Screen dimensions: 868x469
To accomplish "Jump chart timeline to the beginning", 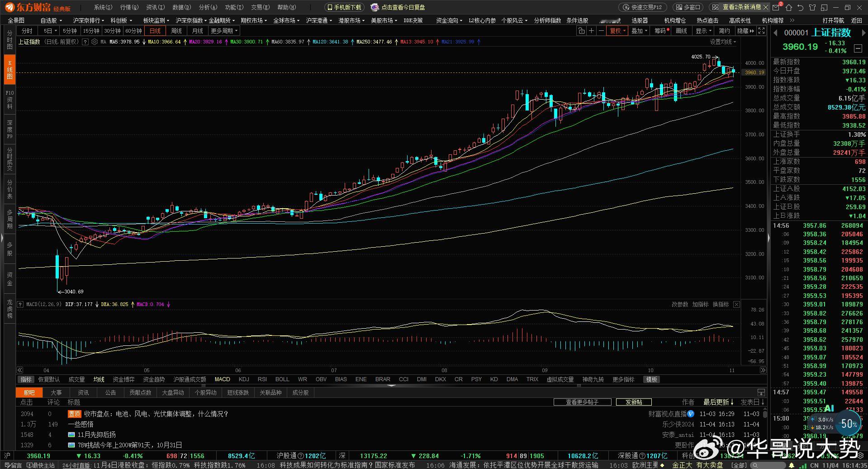I will (20, 370).
